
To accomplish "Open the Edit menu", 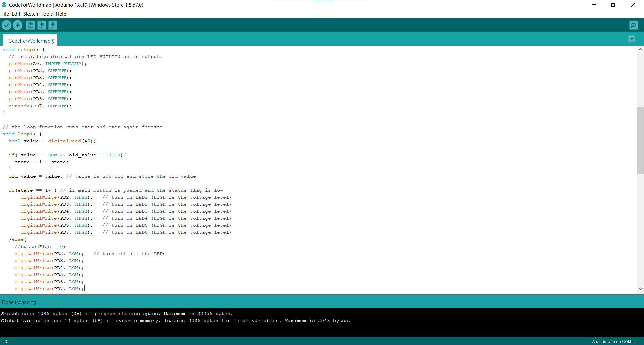I will 16,14.
